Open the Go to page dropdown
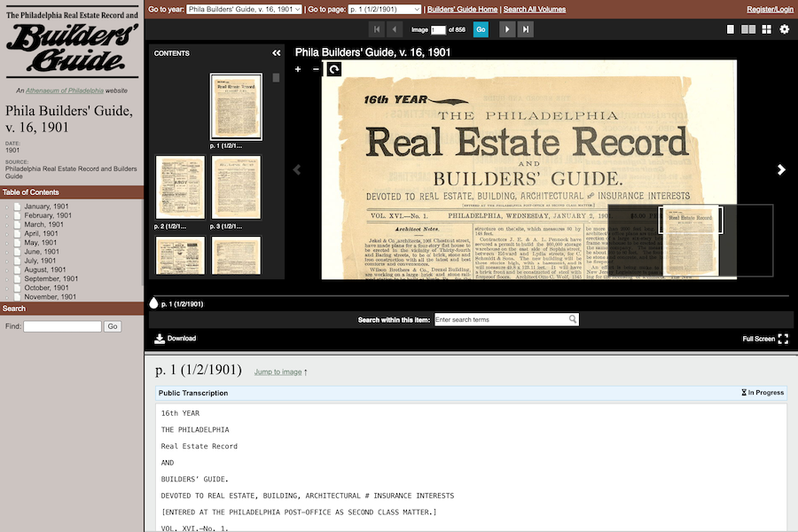 383,9
